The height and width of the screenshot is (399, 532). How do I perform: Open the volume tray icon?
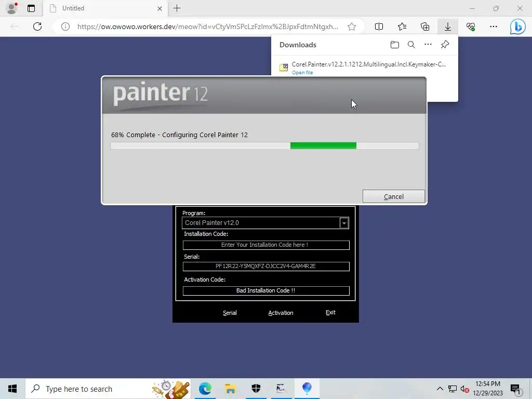click(464, 389)
